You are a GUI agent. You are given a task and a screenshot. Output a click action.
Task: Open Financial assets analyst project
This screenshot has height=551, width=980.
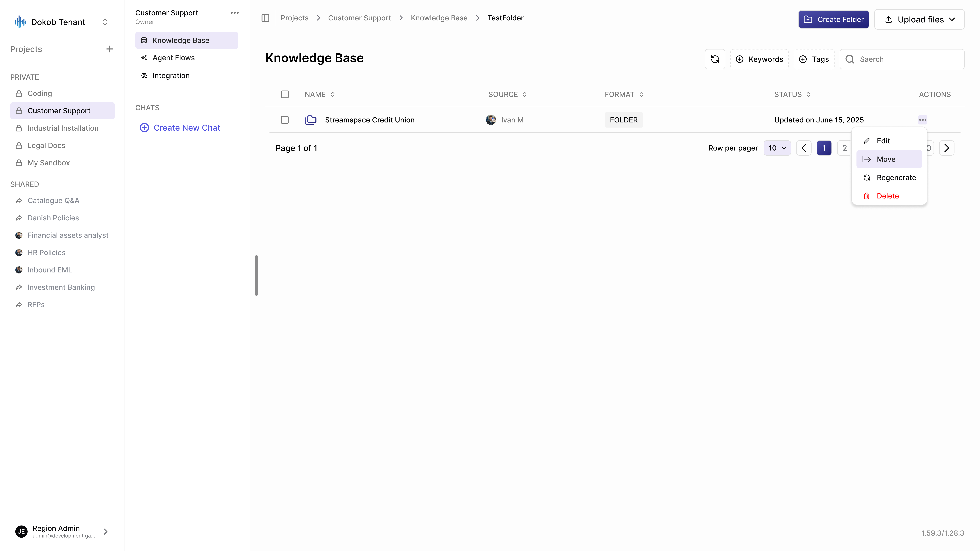pos(62,235)
